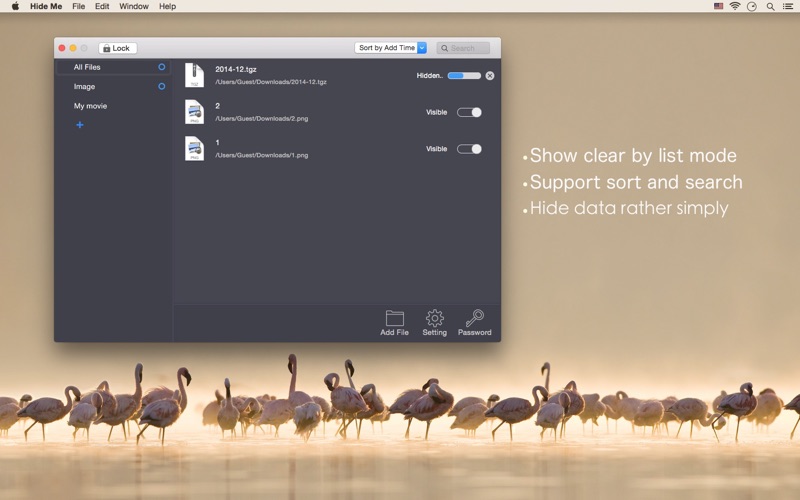Click the US flag input source icon
Screen dimensions: 800x500
[718, 6]
